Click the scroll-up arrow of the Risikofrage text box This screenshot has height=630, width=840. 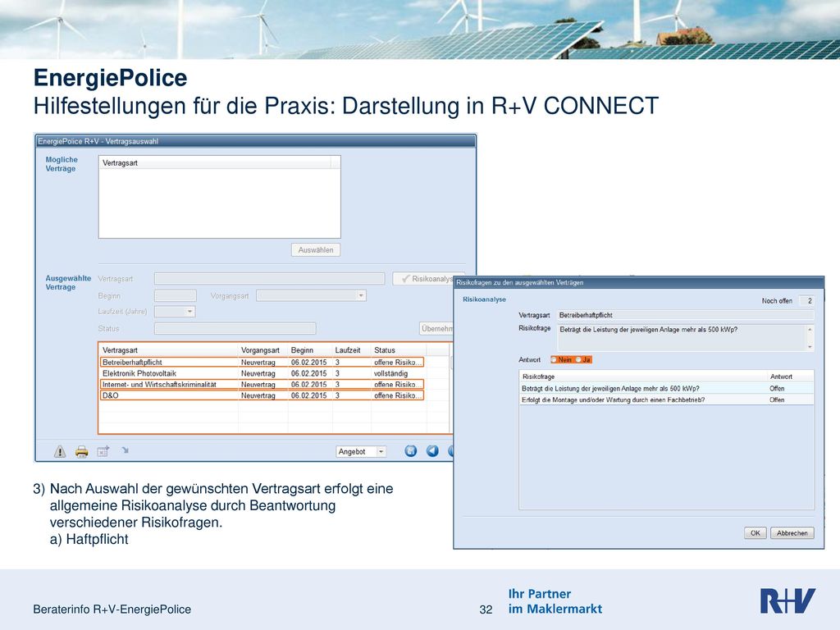point(810,330)
